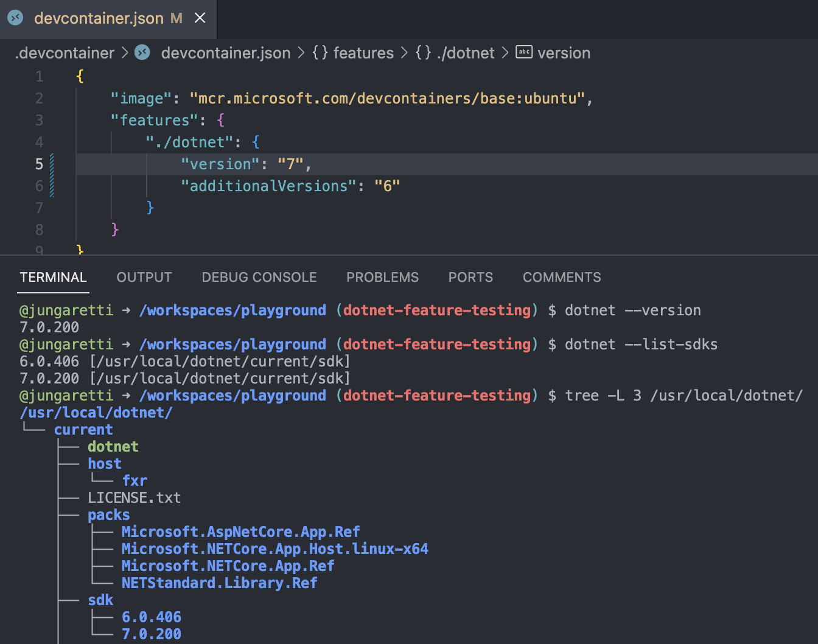818x644 pixels.
Task: Click the abc string icon before the version breadcrumb
Action: [524, 52]
